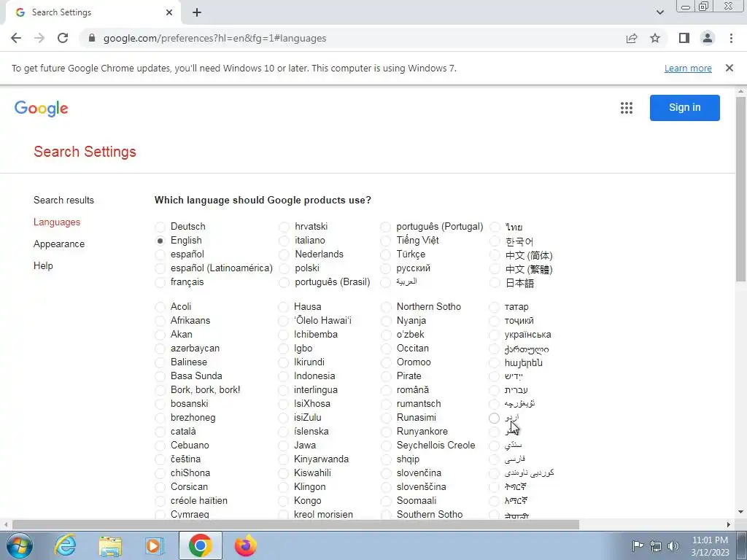Click the Search Settings heading
The image size is (747, 560).
85,152
